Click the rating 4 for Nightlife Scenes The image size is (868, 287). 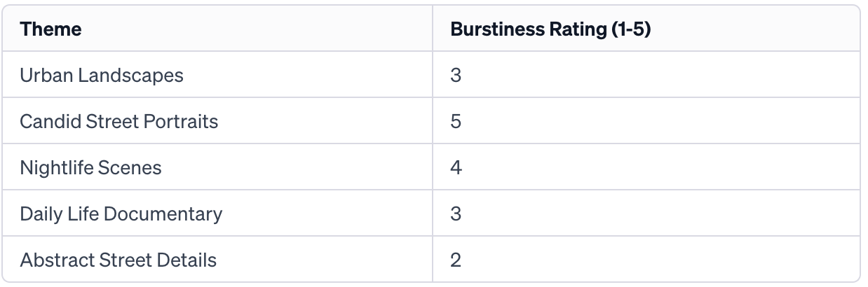[x=456, y=168]
